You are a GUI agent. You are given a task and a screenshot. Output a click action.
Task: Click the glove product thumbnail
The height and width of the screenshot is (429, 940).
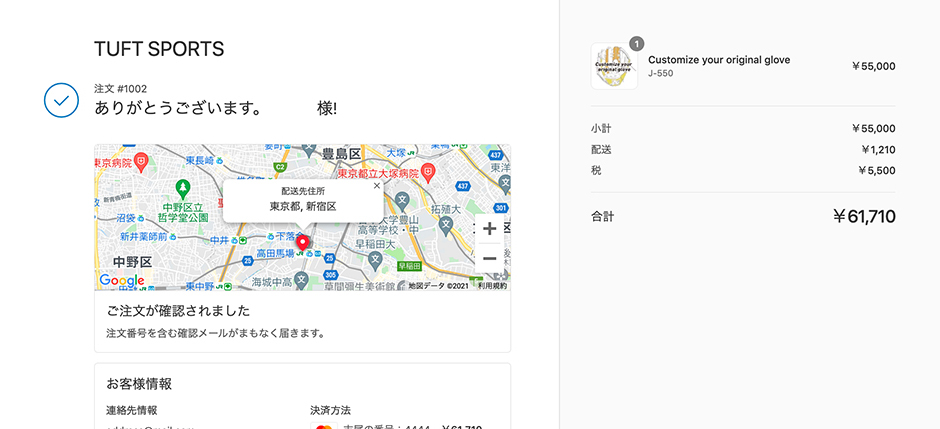tap(614, 66)
